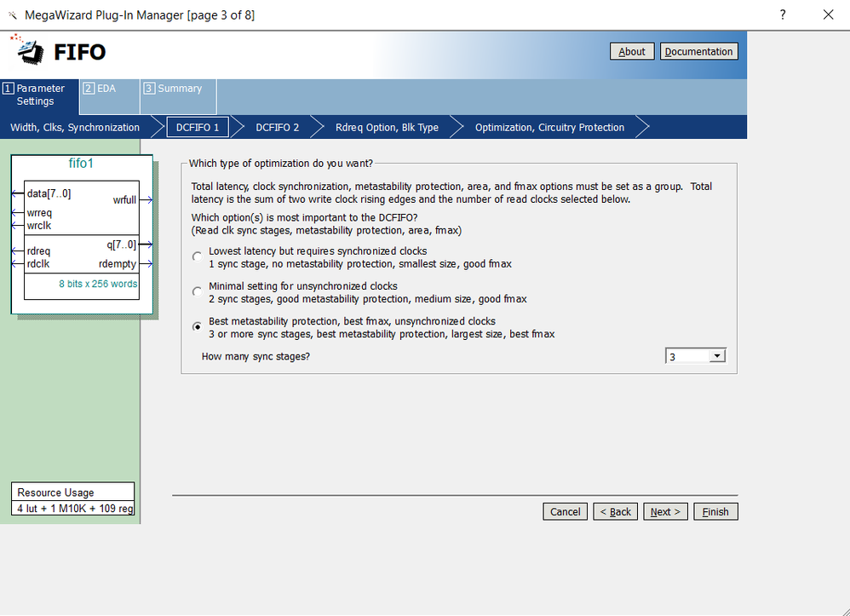Image resolution: width=850 pixels, height=616 pixels.
Task: Click the wrclk port label
Action: click(x=39, y=226)
